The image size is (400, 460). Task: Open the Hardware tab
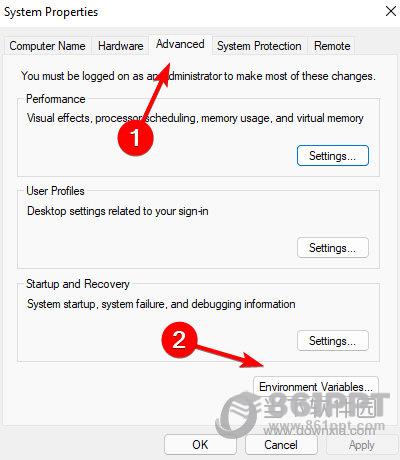click(x=121, y=46)
